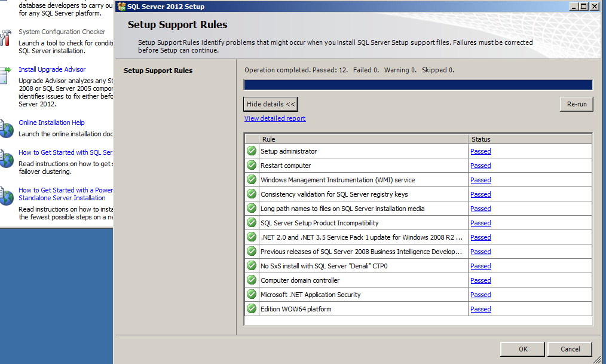Click the completed progress bar
Image resolution: width=606 pixels, height=364 pixels.
tap(418, 85)
